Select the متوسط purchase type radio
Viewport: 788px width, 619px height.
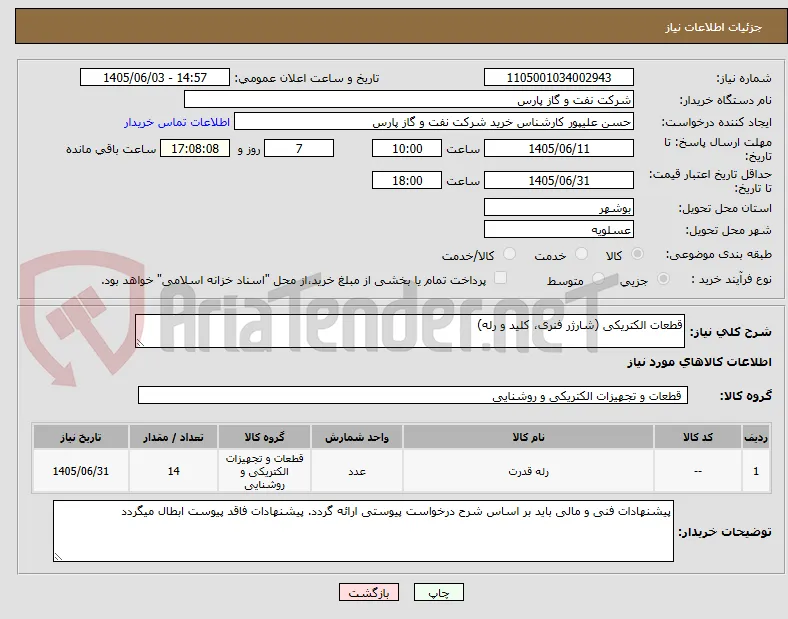click(x=598, y=278)
